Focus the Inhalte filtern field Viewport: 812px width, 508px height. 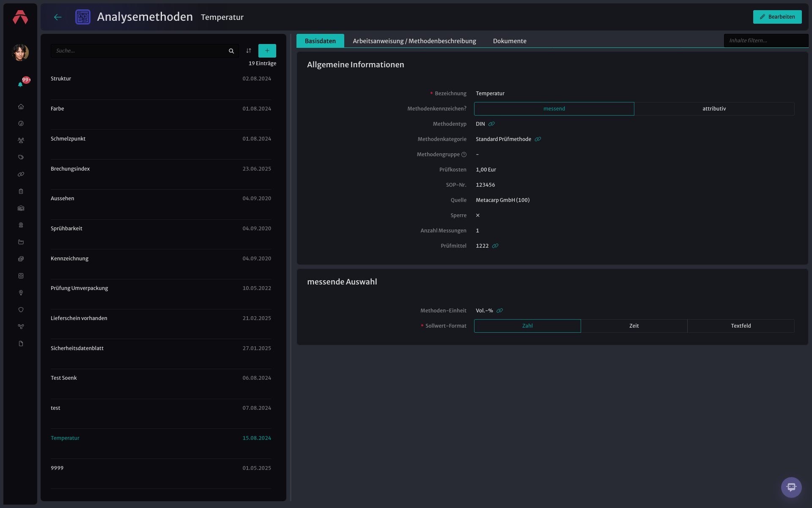tap(766, 41)
